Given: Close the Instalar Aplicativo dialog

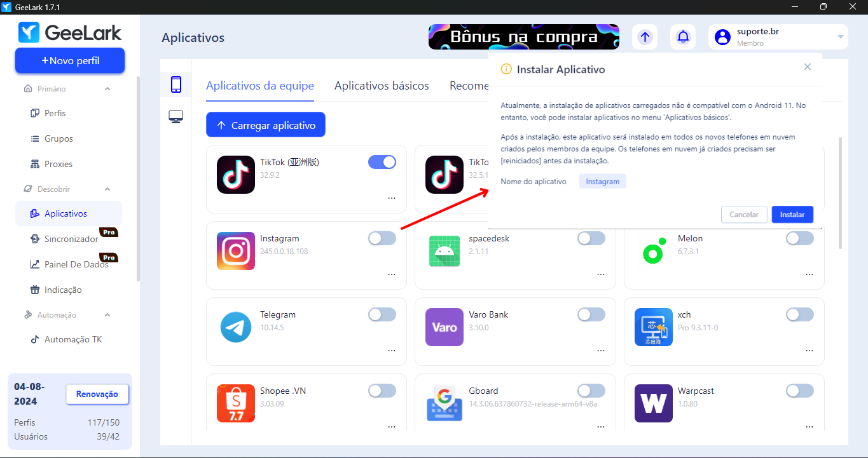Looking at the screenshot, I should pyautogui.click(x=808, y=67).
